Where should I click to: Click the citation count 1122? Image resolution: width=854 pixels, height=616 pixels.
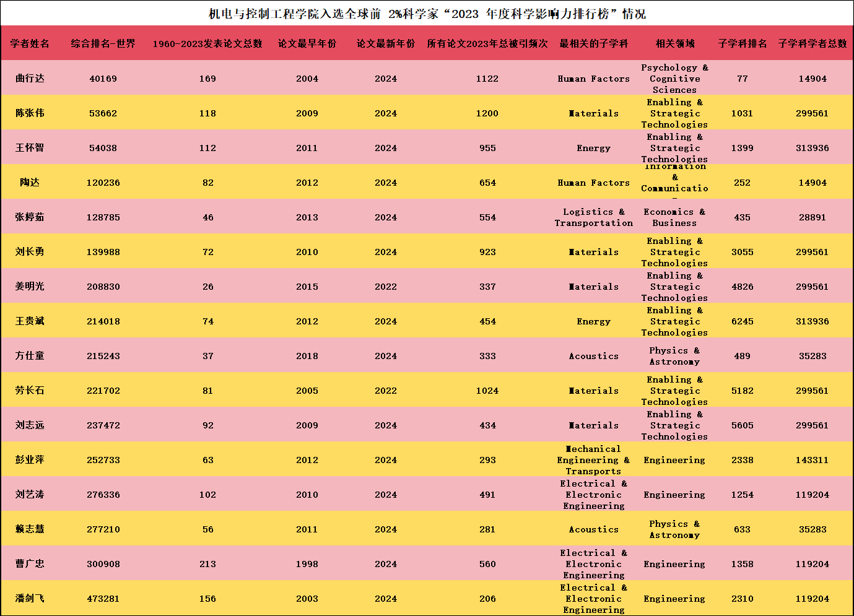pos(487,79)
